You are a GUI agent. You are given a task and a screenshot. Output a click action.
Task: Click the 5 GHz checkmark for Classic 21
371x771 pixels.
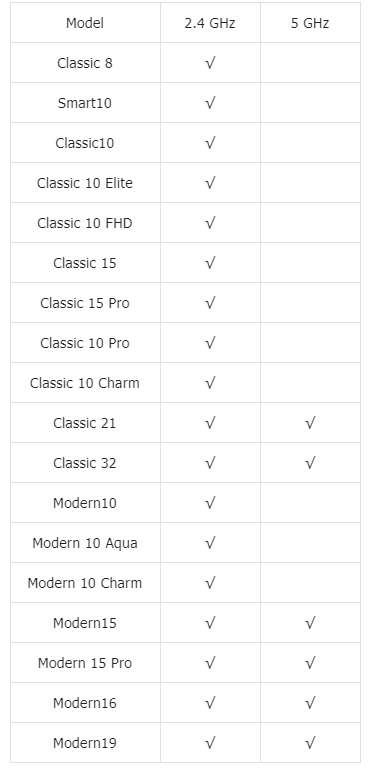click(310, 423)
